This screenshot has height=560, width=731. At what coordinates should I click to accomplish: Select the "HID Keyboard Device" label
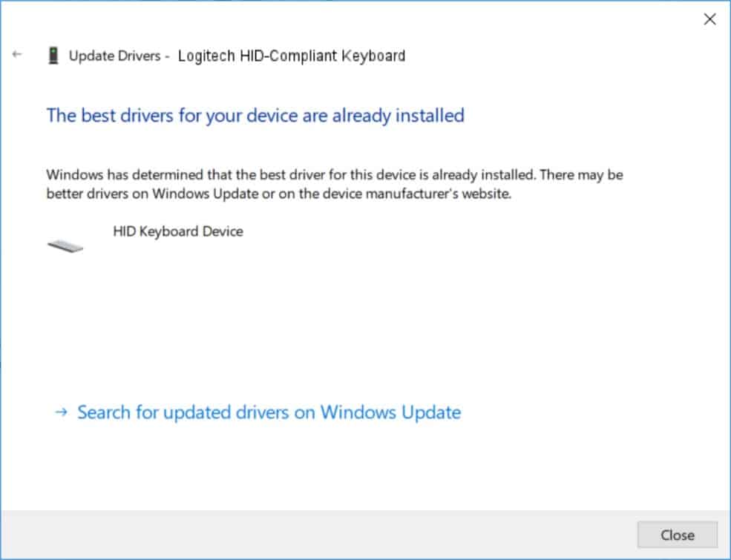pos(178,231)
